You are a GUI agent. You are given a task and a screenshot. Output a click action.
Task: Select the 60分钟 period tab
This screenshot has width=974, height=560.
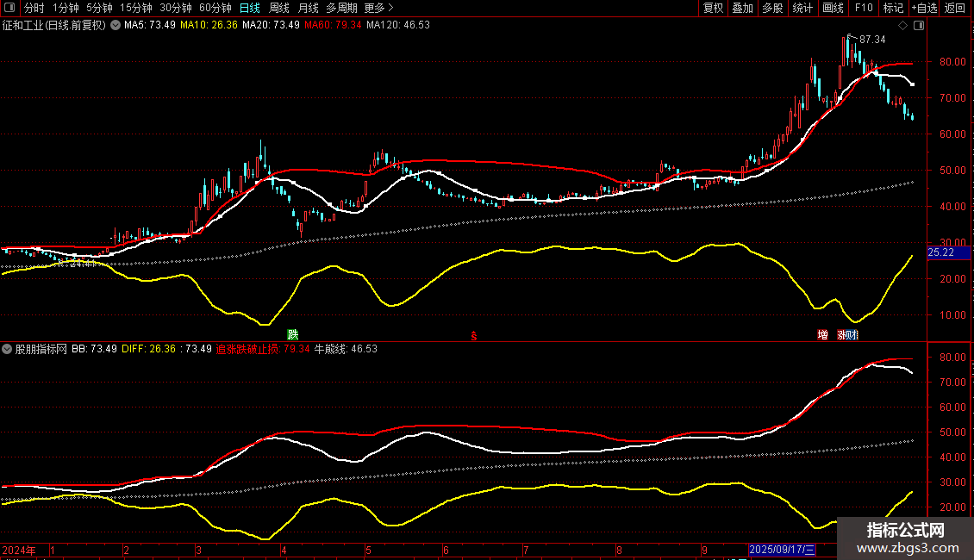point(215,8)
